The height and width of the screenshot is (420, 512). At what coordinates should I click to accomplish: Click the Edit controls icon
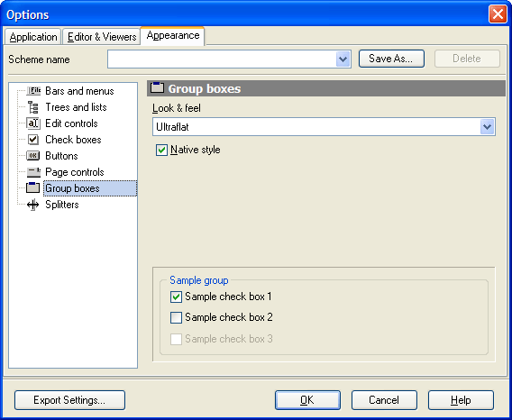coord(33,123)
